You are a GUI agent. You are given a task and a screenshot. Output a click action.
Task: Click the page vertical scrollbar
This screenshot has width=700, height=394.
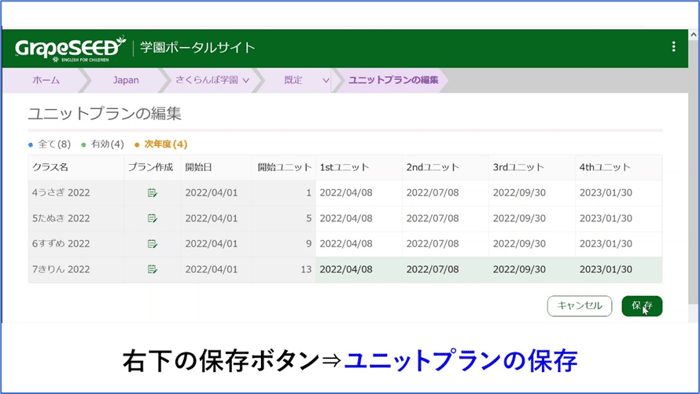pyautogui.click(x=693, y=172)
